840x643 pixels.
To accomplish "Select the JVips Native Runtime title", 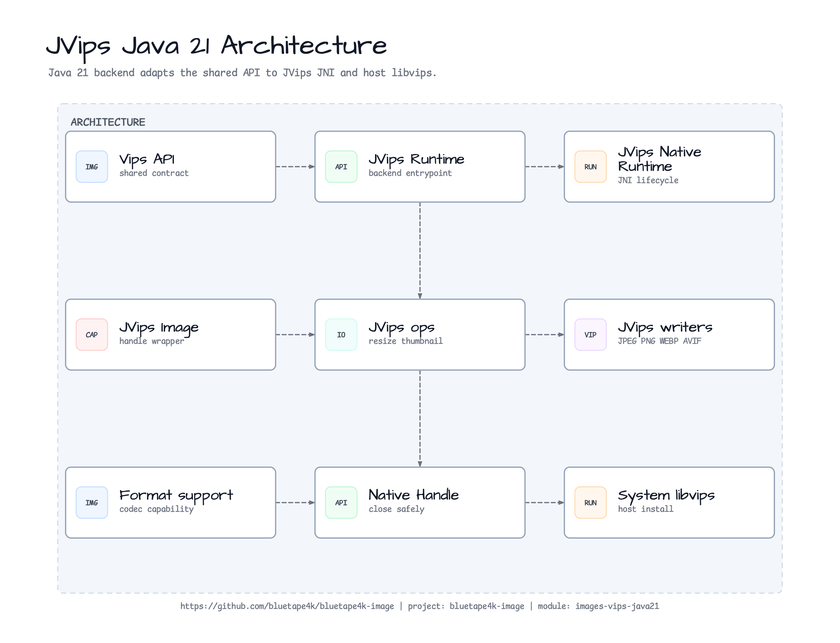I will pos(659,159).
